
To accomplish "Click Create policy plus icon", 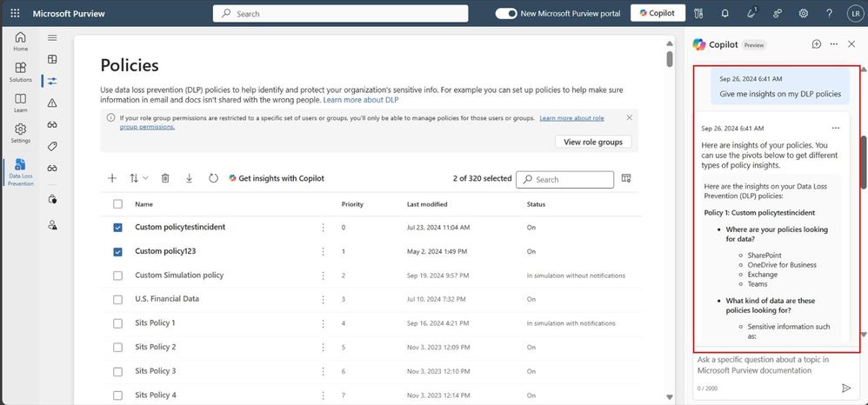I will point(112,178).
